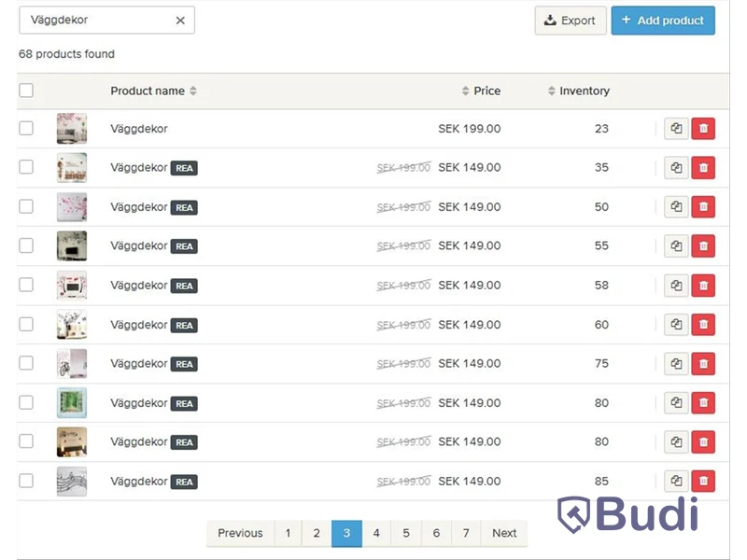Clear the Väggdekor search with the X
Viewport: 747px width, 560px height.
(x=180, y=21)
